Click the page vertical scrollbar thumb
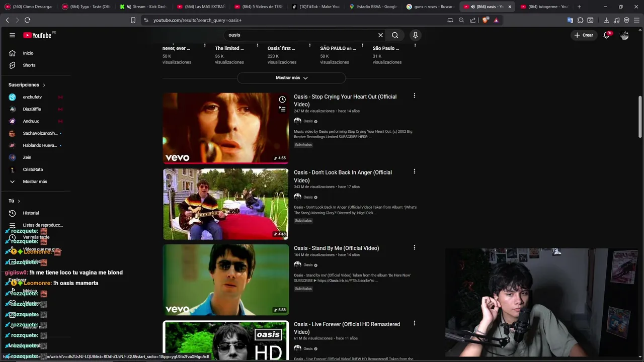This screenshot has height=362, width=644. [640, 116]
